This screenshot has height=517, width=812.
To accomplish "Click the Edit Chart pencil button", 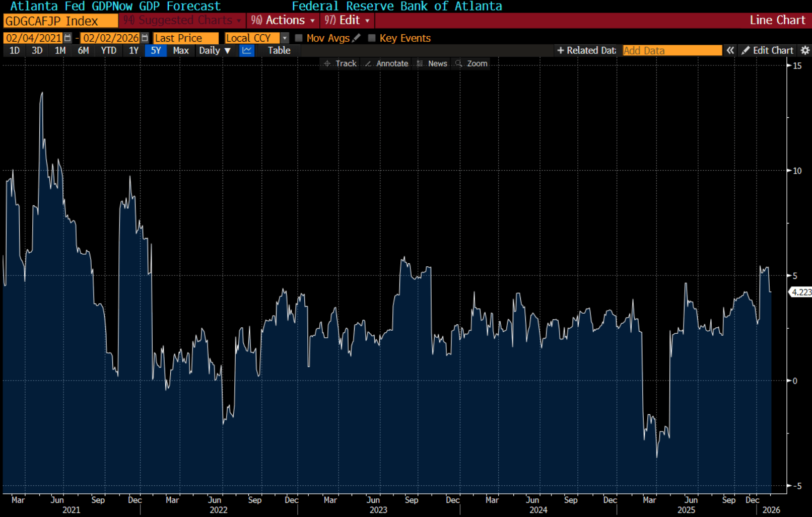I will click(768, 50).
